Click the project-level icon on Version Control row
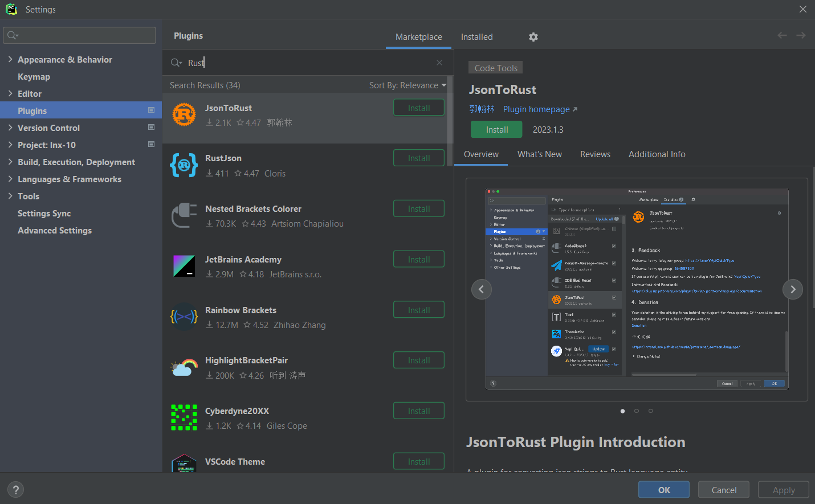This screenshot has height=504, width=815. pos(152,127)
